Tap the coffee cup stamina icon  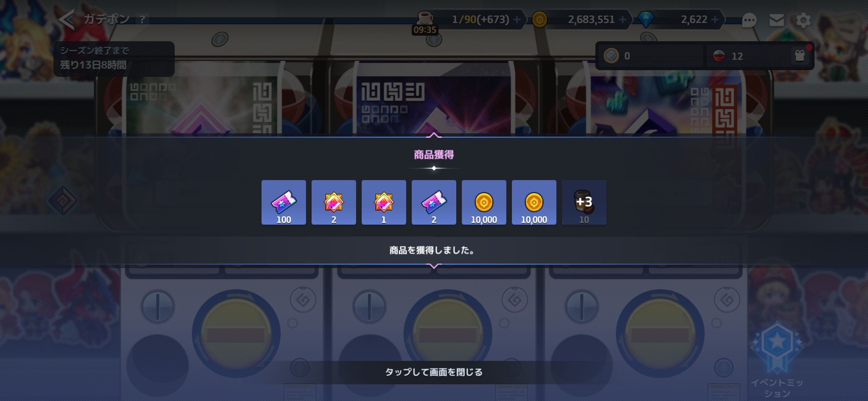pos(425,18)
